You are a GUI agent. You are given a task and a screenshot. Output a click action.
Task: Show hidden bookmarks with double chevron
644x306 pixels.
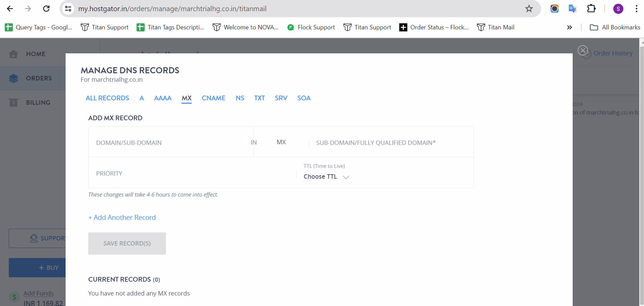point(569,27)
